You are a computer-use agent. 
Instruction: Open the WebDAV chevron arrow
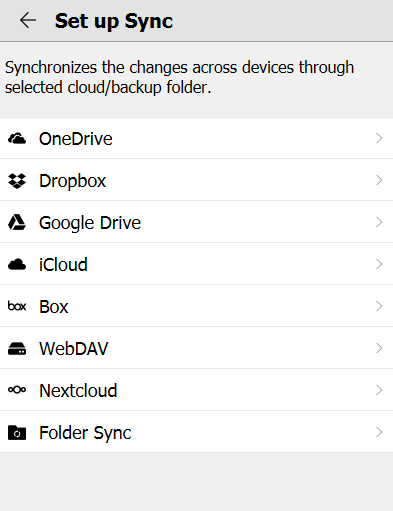click(379, 348)
